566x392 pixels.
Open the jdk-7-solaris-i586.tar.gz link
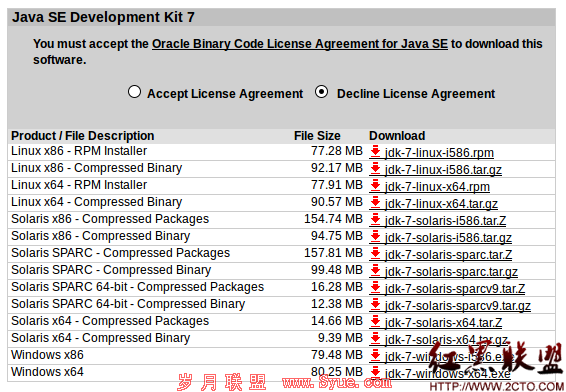tap(448, 238)
